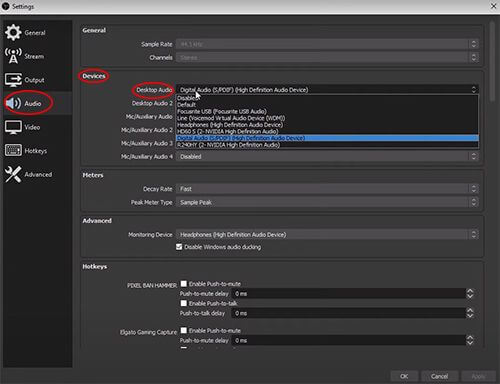Open the General settings gear icon
500x384 pixels.
point(13,32)
